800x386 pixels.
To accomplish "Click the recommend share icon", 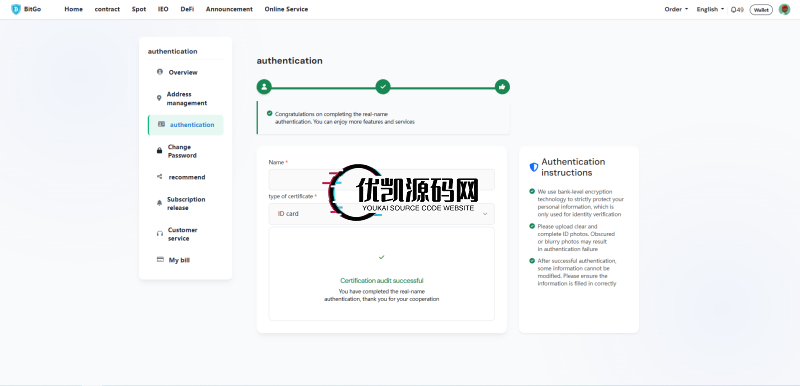I will (x=160, y=176).
